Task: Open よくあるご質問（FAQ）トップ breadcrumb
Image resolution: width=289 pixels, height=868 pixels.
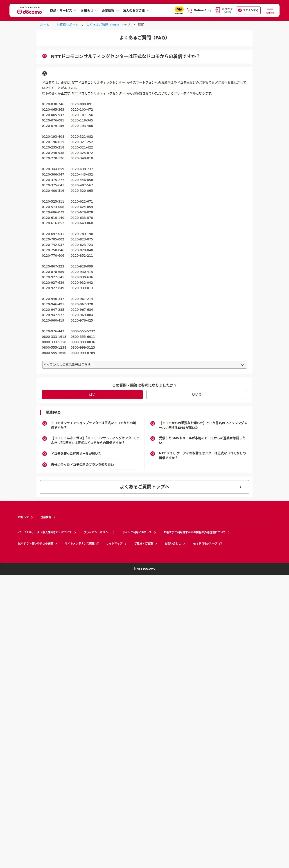Action: (108, 25)
